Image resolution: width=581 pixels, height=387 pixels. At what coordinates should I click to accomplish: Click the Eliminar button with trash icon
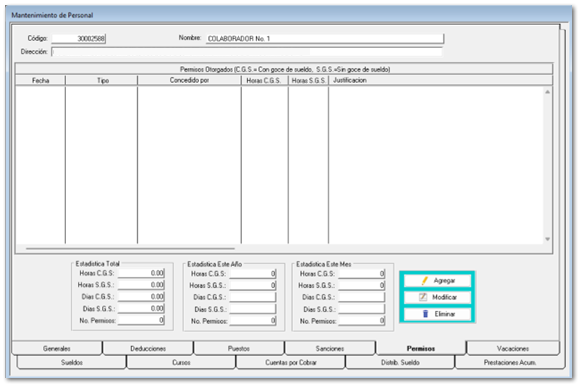pos(437,314)
